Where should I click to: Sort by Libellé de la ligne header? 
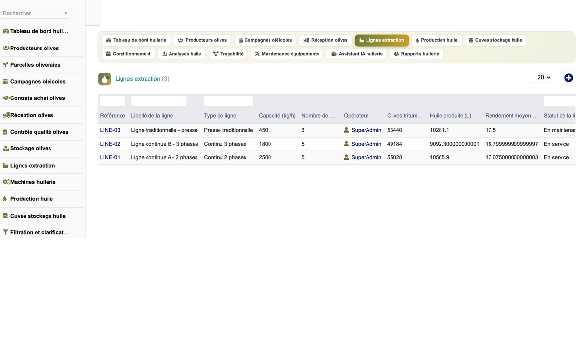pos(152,116)
